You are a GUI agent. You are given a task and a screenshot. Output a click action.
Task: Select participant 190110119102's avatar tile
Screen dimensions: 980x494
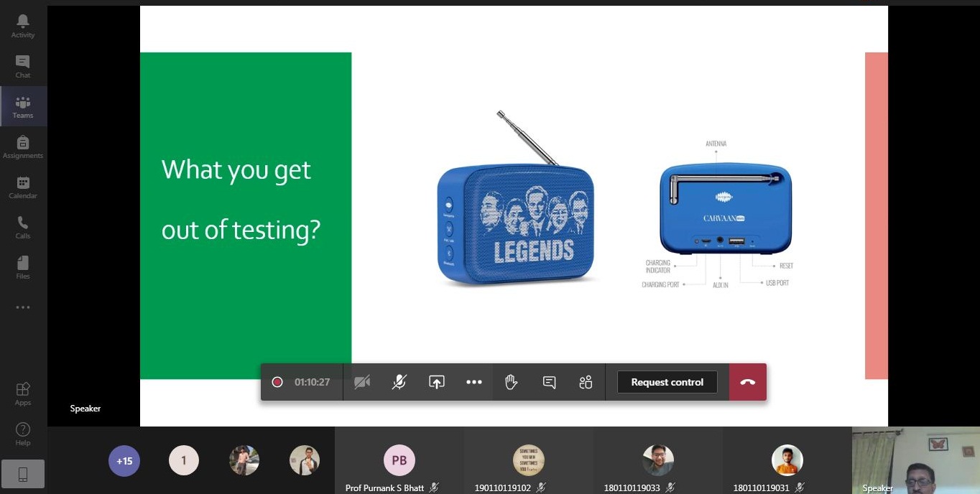click(529, 461)
